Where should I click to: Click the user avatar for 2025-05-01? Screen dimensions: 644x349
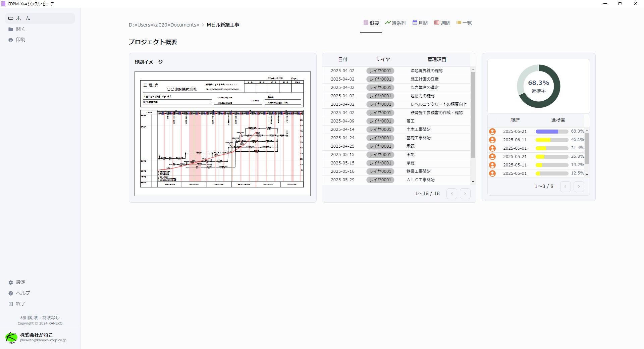click(x=492, y=173)
